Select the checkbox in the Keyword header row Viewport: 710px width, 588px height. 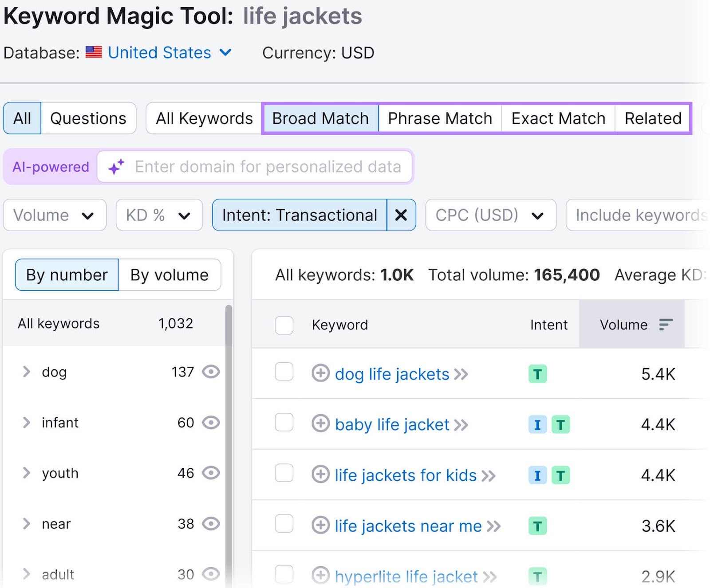tap(284, 325)
